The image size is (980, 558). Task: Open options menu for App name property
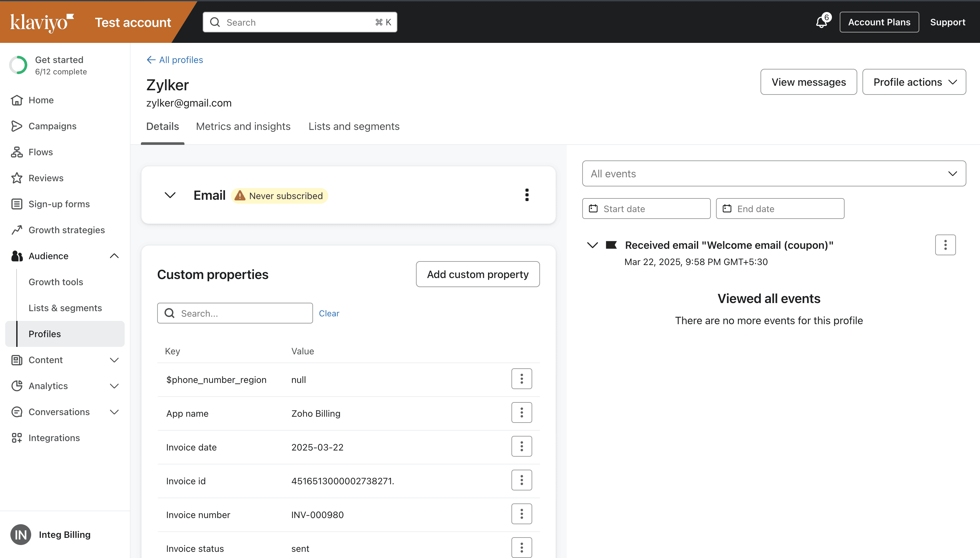(521, 413)
